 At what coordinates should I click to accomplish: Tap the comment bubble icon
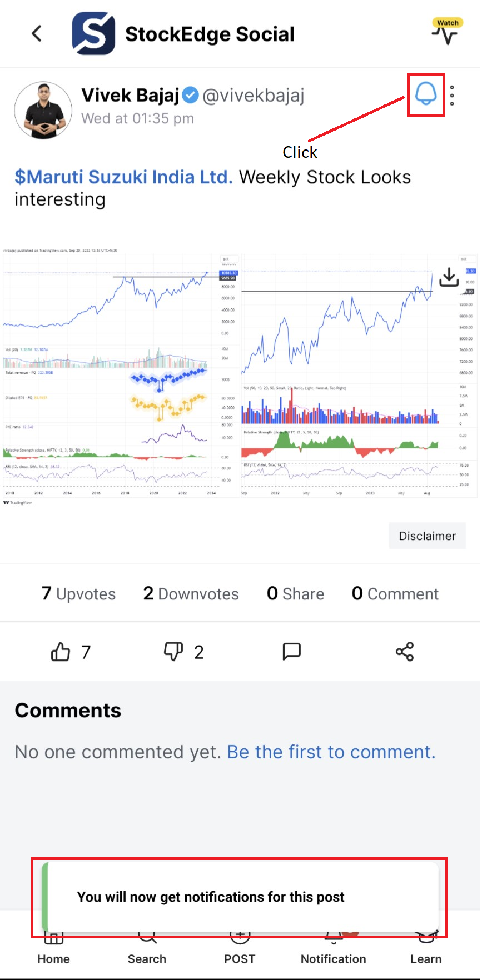[291, 651]
